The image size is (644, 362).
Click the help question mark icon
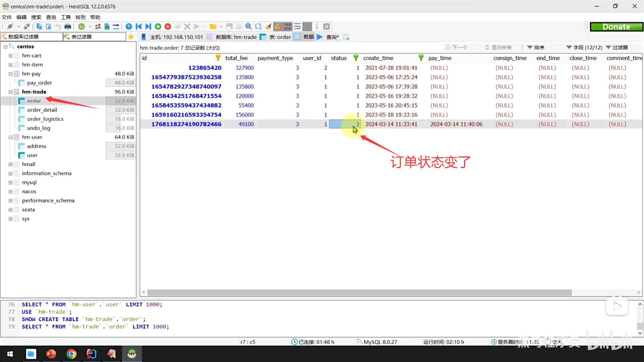click(x=129, y=26)
